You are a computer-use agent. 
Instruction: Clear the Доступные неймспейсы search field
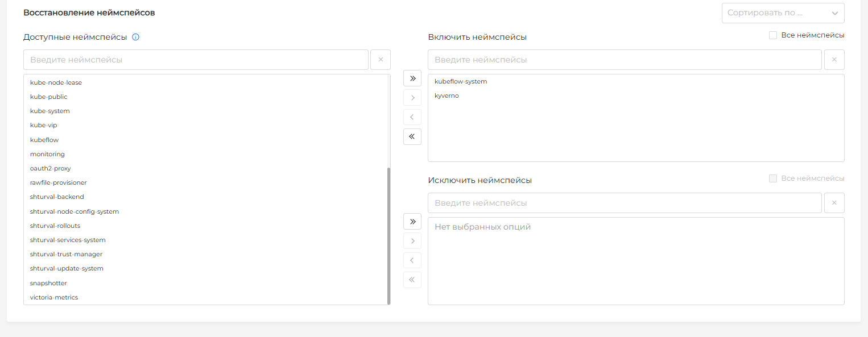point(381,60)
